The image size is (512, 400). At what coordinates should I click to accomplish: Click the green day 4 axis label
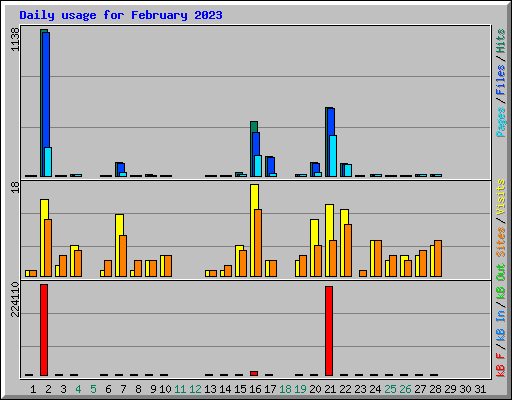[x=78, y=389]
